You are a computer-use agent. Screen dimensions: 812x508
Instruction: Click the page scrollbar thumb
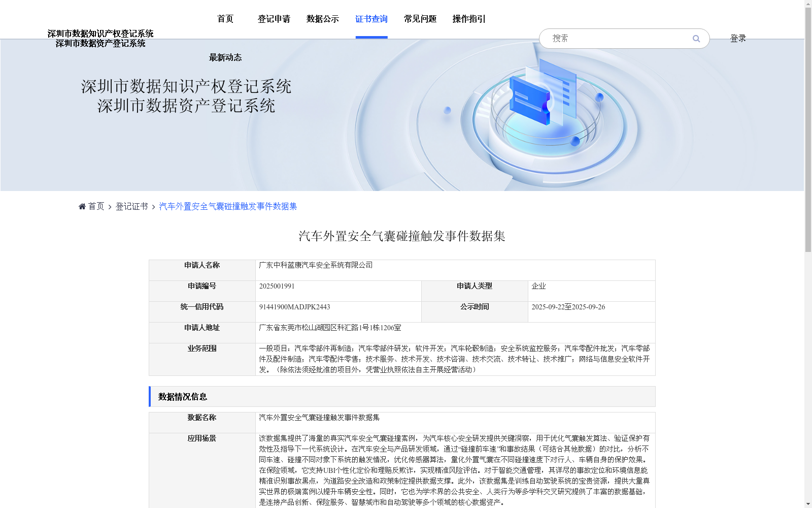(808, 130)
